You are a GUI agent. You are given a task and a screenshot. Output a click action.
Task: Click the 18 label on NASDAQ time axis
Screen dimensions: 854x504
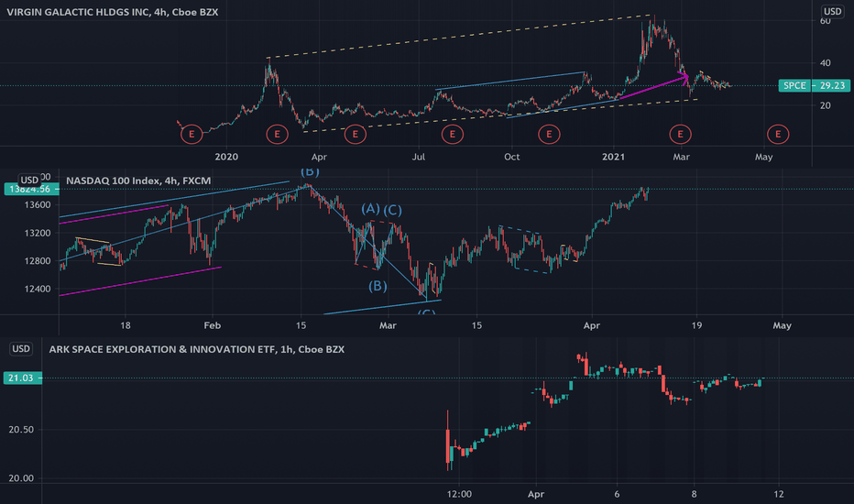[126, 325]
